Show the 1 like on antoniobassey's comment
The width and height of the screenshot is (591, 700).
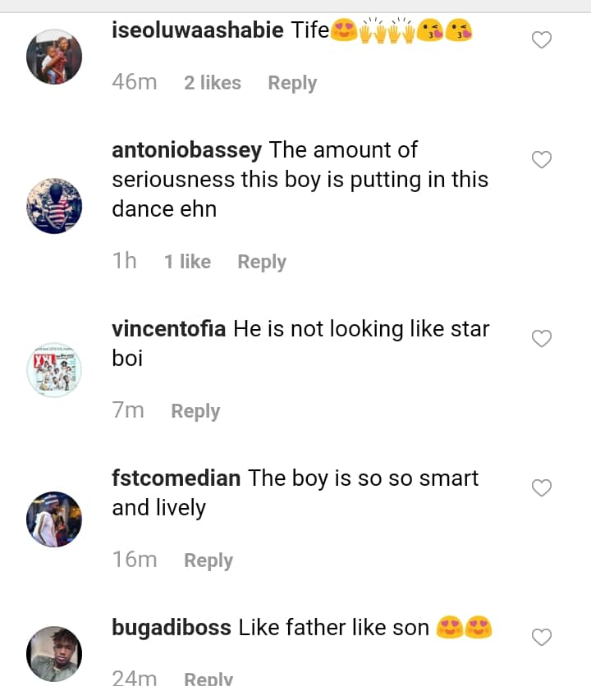coord(187,262)
